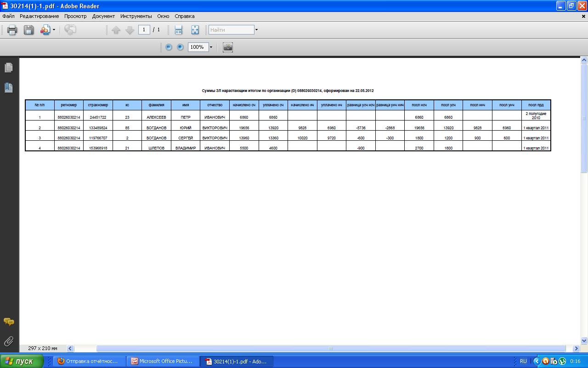
Task: Click the пуск Start button
Action: click(x=22, y=361)
